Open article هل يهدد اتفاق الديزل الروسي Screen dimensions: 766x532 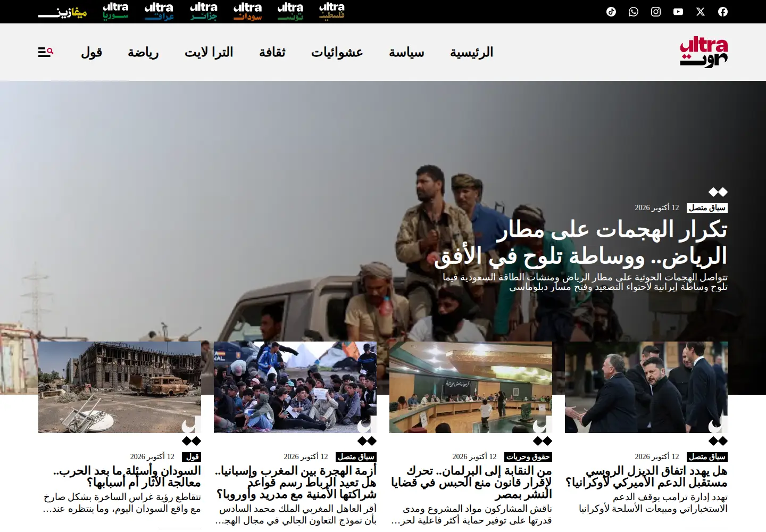pos(646,477)
